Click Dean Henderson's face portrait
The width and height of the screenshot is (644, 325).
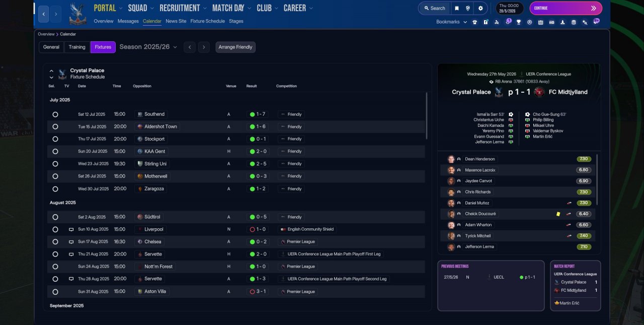(x=451, y=159)
